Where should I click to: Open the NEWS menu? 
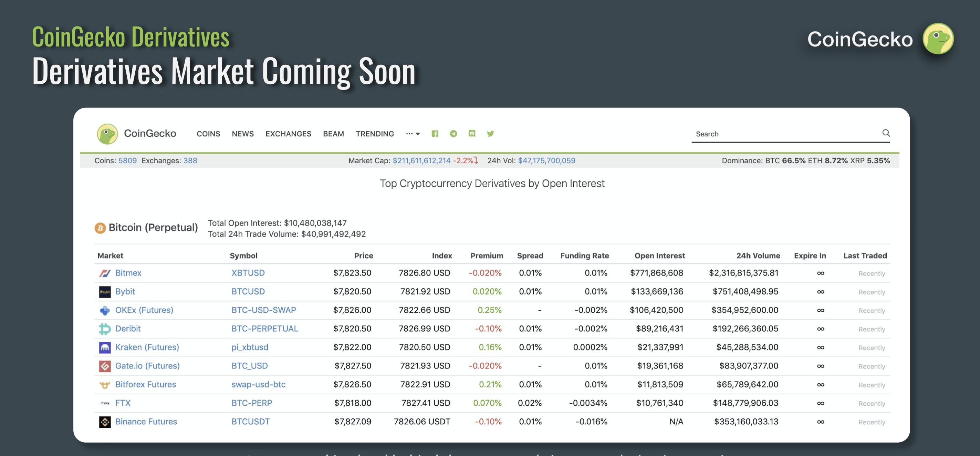pyautogui.click(x=243, y=134)
